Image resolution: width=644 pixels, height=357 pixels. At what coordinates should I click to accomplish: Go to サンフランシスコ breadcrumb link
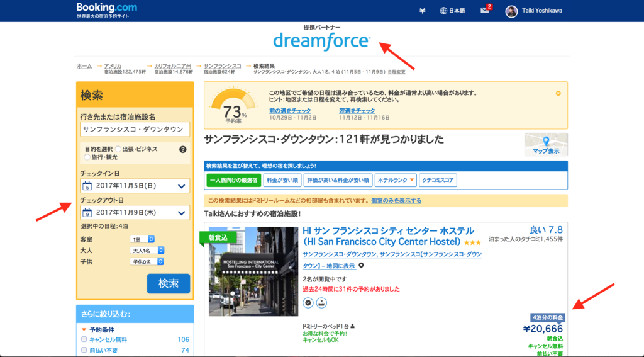coord(222,66)
